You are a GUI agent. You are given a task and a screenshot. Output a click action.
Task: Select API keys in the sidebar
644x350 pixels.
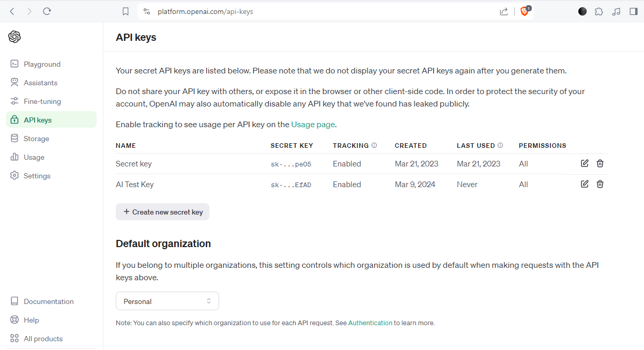coord(51,120)
